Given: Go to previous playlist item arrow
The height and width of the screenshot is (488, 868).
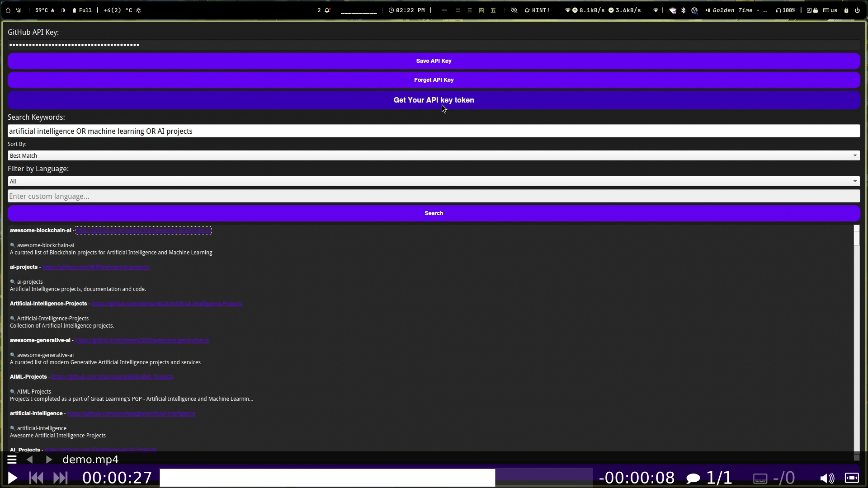Looking at the screenshot, I should tap(30, 460).
